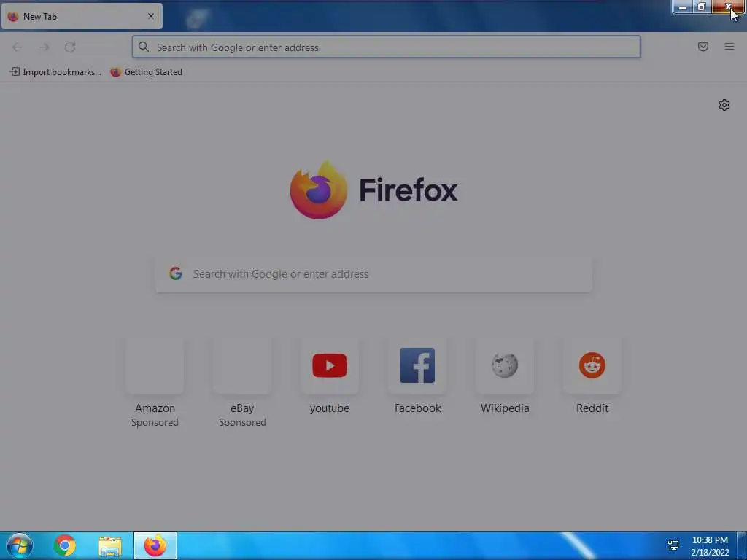
Task: Select the New Tab tab
Action: (x=82, y=16)
